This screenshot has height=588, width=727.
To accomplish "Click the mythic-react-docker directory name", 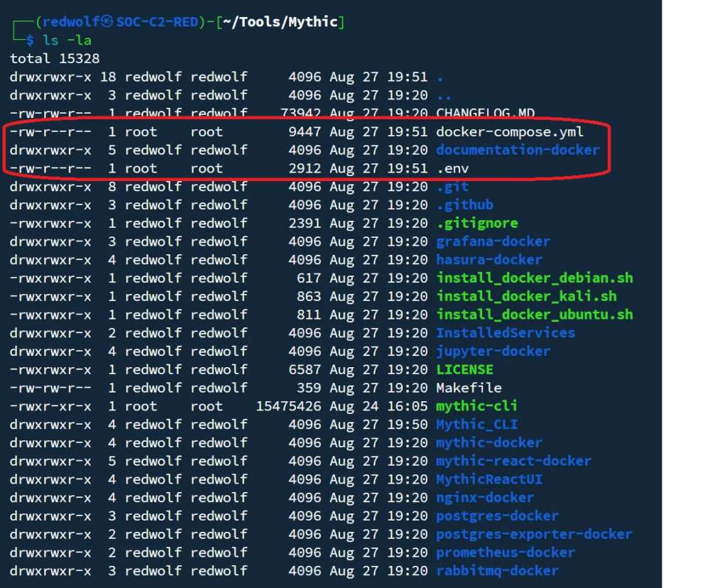I will pos(514,461).
